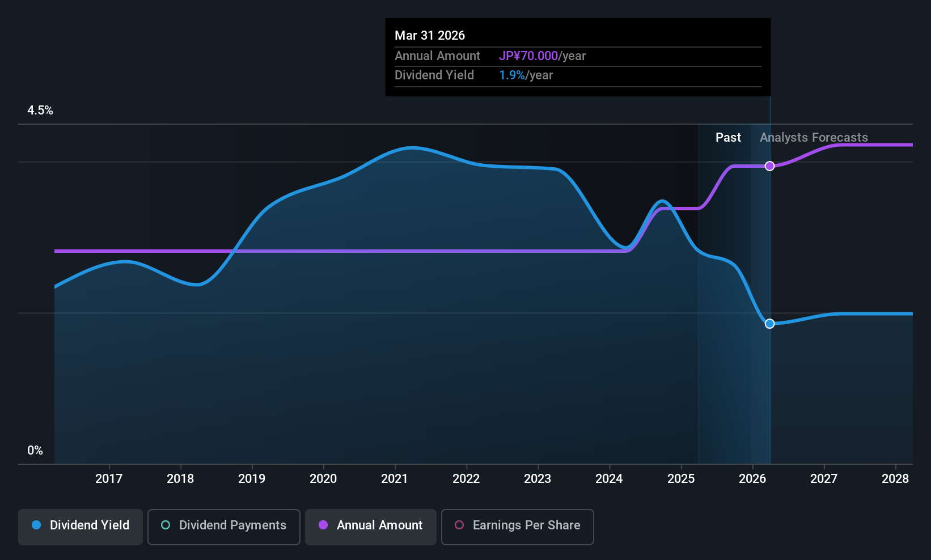This screenshot has width=931, height=560.
Task: Click the Annual Amount tooltip row label
Action: (x=437, y=56)
